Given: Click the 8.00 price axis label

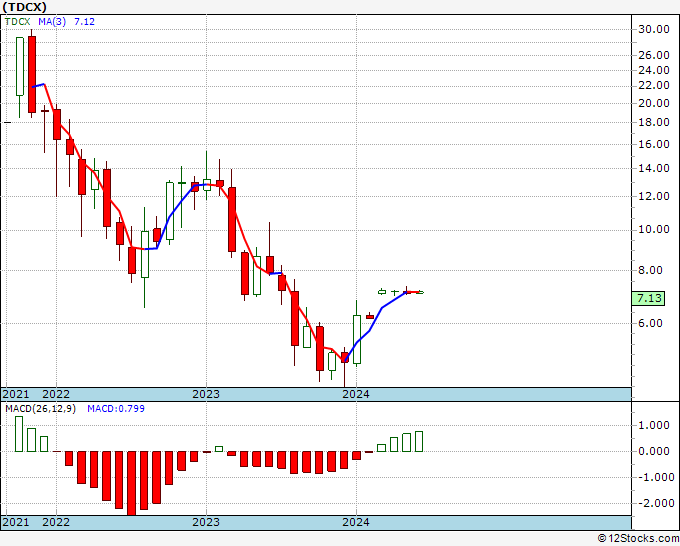Looking at the screenshot, I should click(650, 270).
